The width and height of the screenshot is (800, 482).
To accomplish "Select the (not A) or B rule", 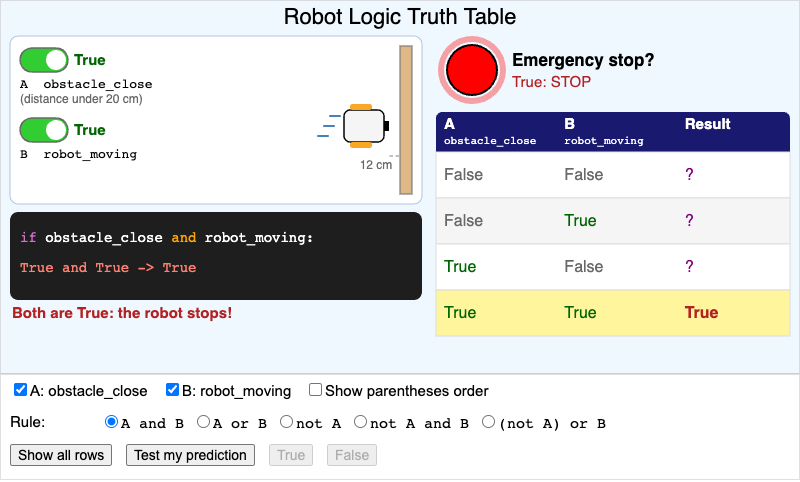I will click(488, 422).
